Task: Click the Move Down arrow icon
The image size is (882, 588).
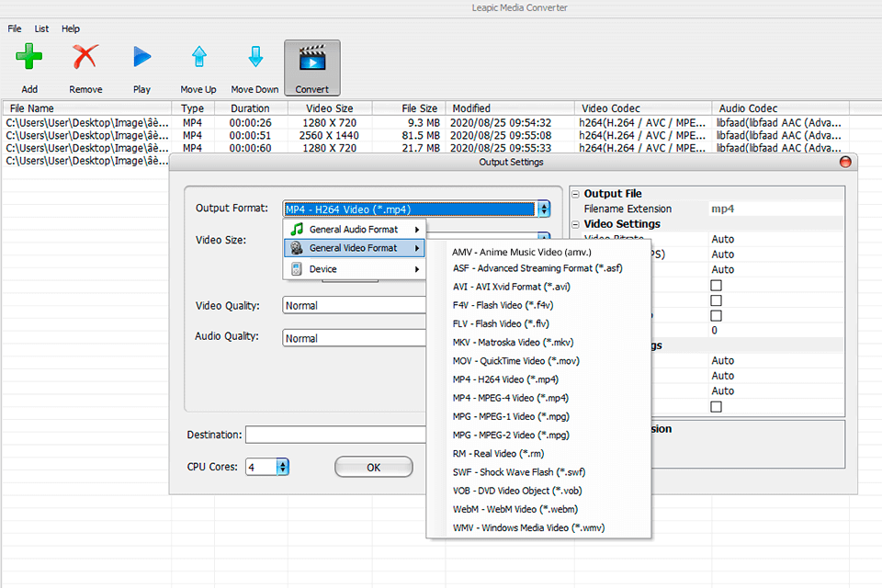Action: (254, 58)
